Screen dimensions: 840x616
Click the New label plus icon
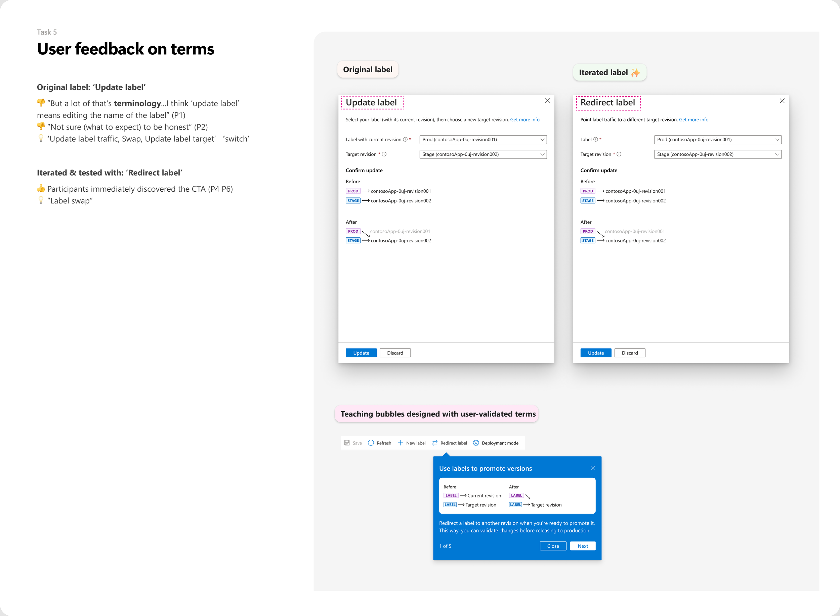400,443
